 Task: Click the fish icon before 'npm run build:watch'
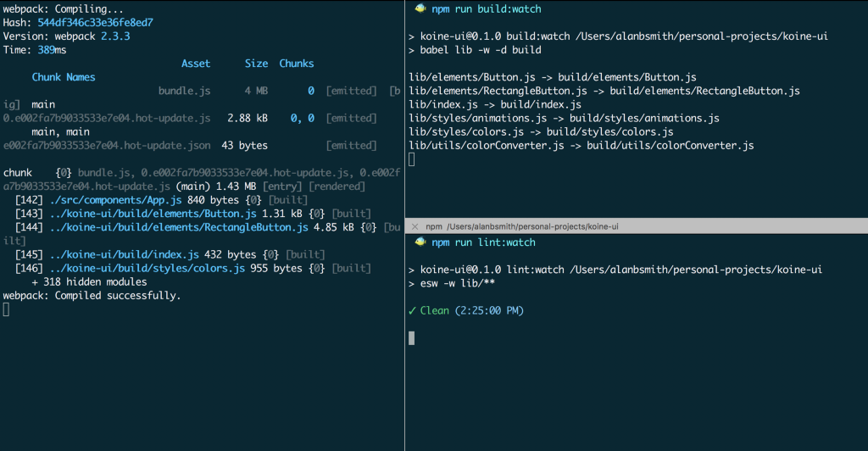(420, 8)
